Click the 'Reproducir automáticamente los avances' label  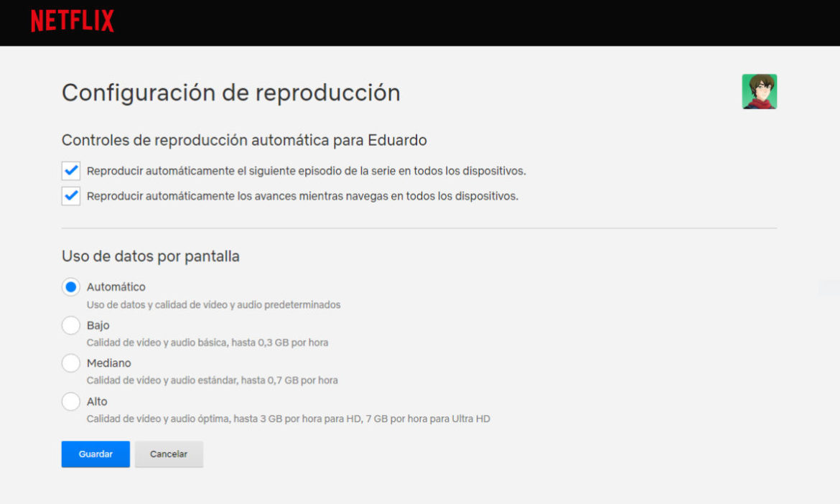(x=302, y=196)
